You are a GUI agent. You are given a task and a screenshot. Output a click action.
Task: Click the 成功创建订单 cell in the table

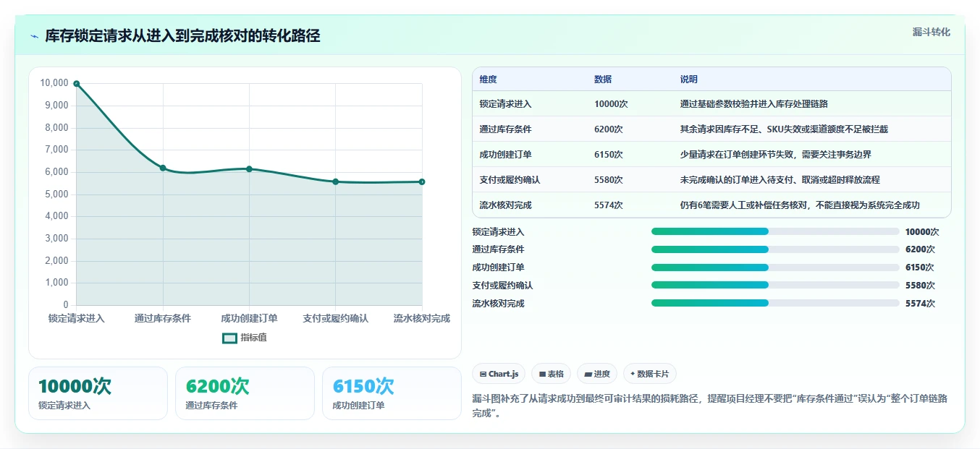[505, 155]
